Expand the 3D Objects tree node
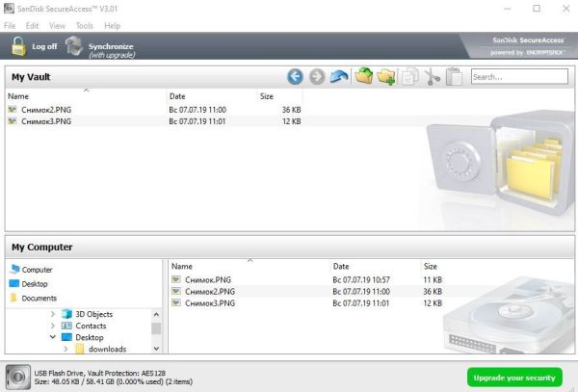 coord(52,314)
